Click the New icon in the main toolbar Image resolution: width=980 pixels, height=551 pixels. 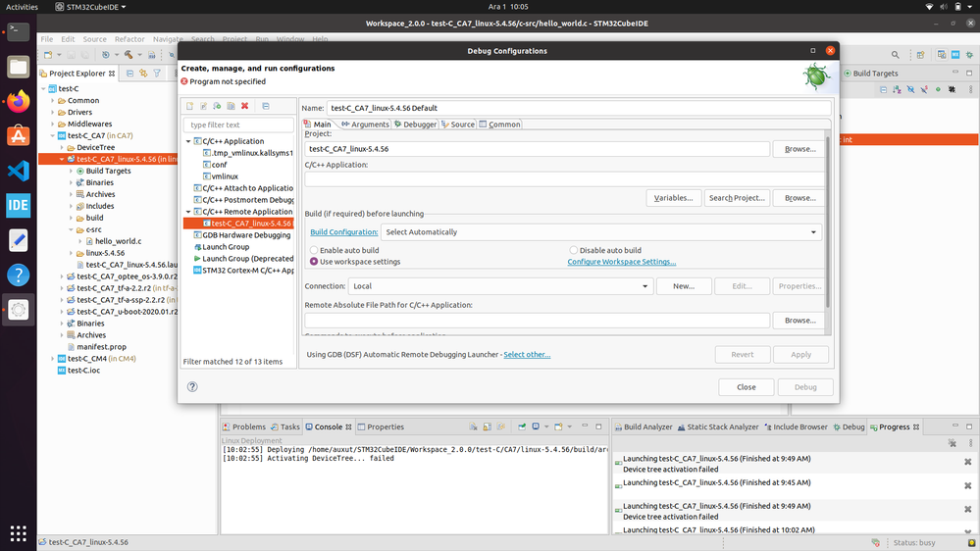[x=48, y=55]
